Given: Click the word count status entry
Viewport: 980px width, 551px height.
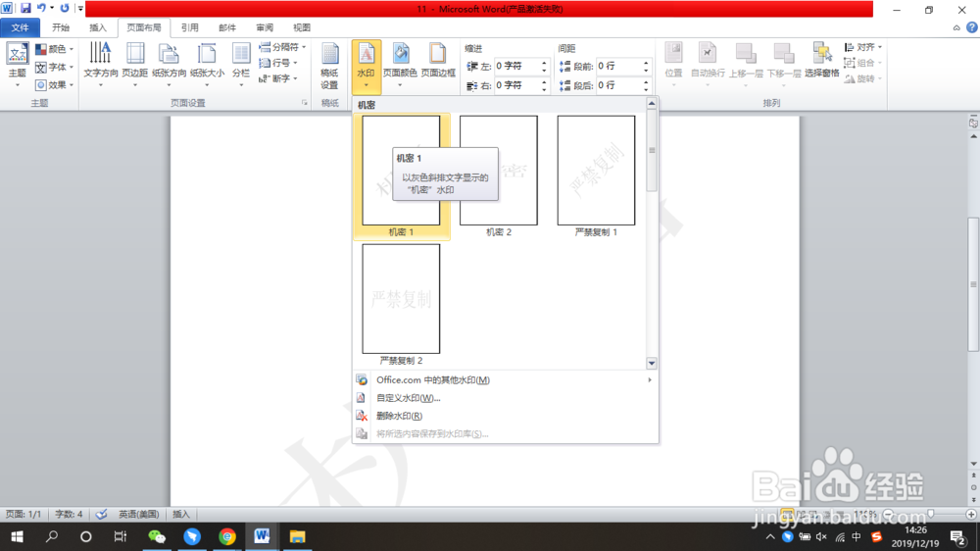Looking at the screenshot, I should [69, 514].
